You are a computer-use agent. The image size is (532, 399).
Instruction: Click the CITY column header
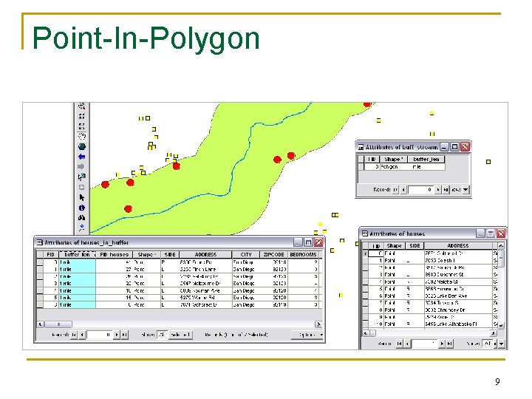(x=246, y=254)
